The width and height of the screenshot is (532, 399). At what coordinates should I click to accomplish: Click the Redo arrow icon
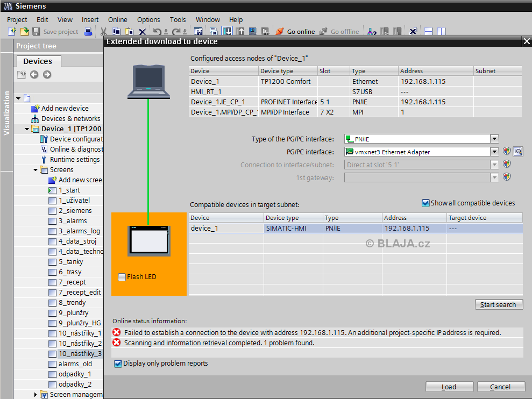(x=176, y=32)
